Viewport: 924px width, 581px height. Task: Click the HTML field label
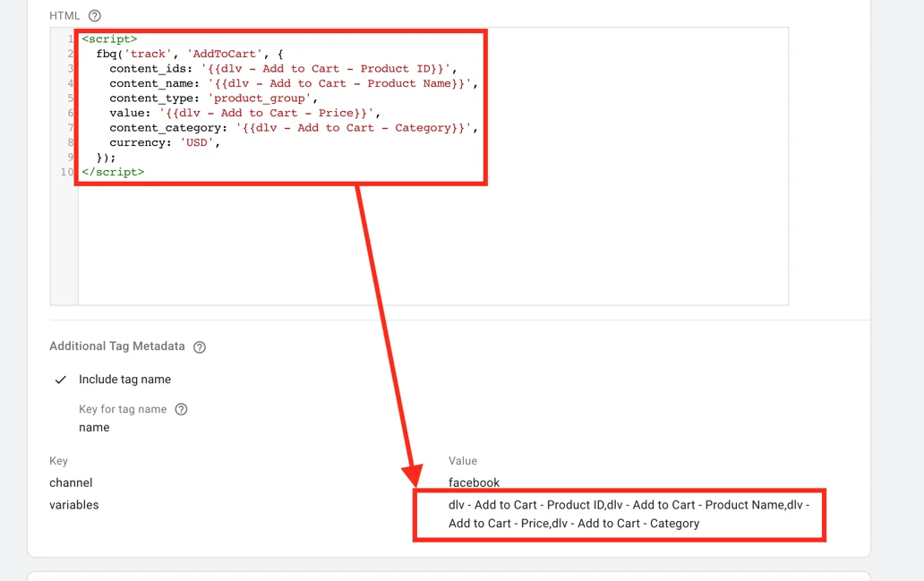[x=64, y=16]
